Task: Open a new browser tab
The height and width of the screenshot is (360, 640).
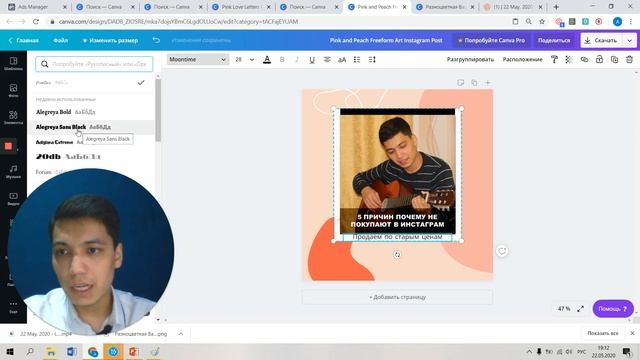Action: [556, 7]
